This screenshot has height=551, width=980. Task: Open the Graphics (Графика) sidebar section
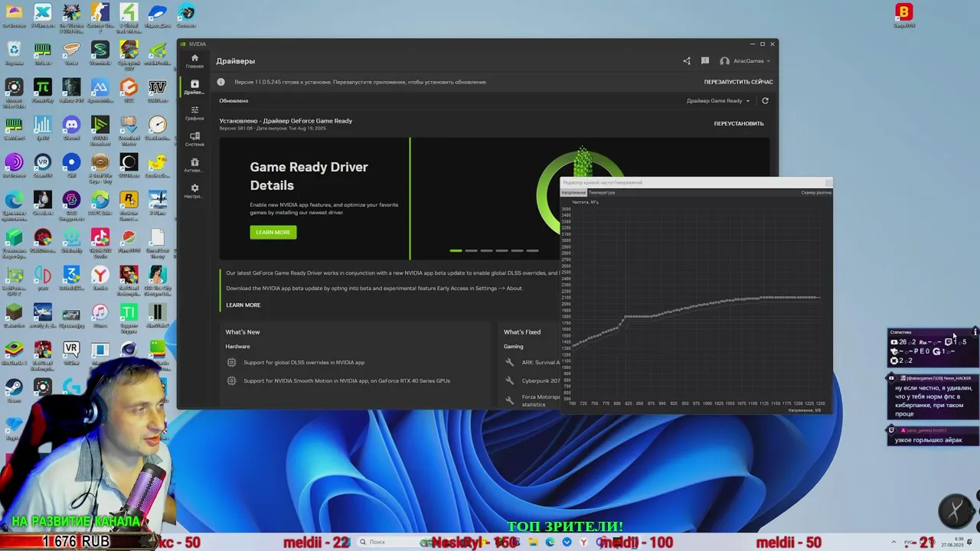point(194,113)
